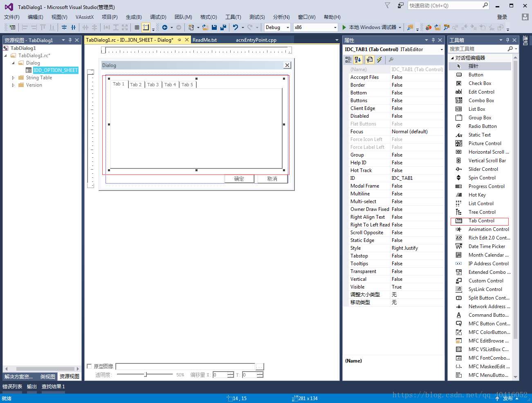The image size is (532, 403).
Task: Switch to the ReadMe.txt tab
Action: coord(204,40)
